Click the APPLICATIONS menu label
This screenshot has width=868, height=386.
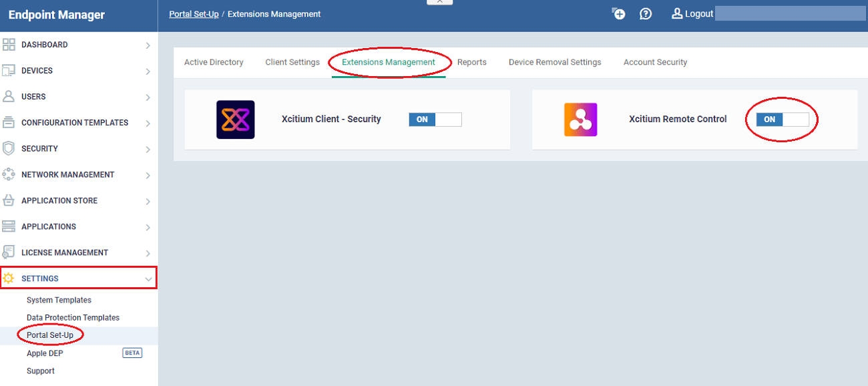[x=49, y=227]
